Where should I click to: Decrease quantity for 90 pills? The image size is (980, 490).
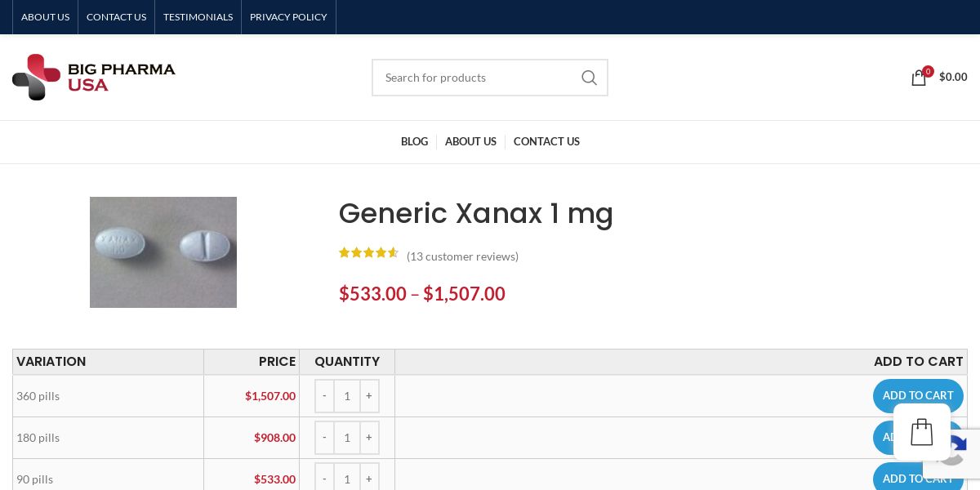(x=324, y=479)
